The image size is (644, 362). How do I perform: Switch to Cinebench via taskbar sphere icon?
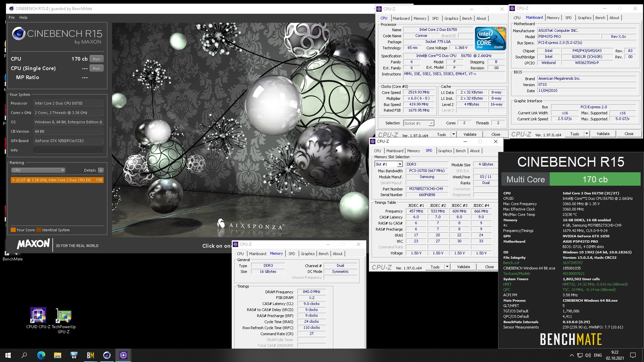tap(107, 355)
